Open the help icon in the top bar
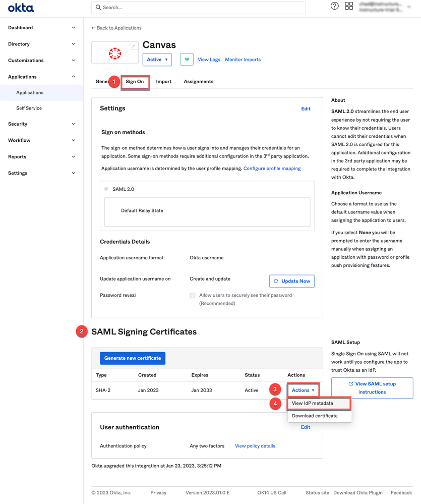Image resolution: width=421 pixels, height=504 pixels. (334, 6)
